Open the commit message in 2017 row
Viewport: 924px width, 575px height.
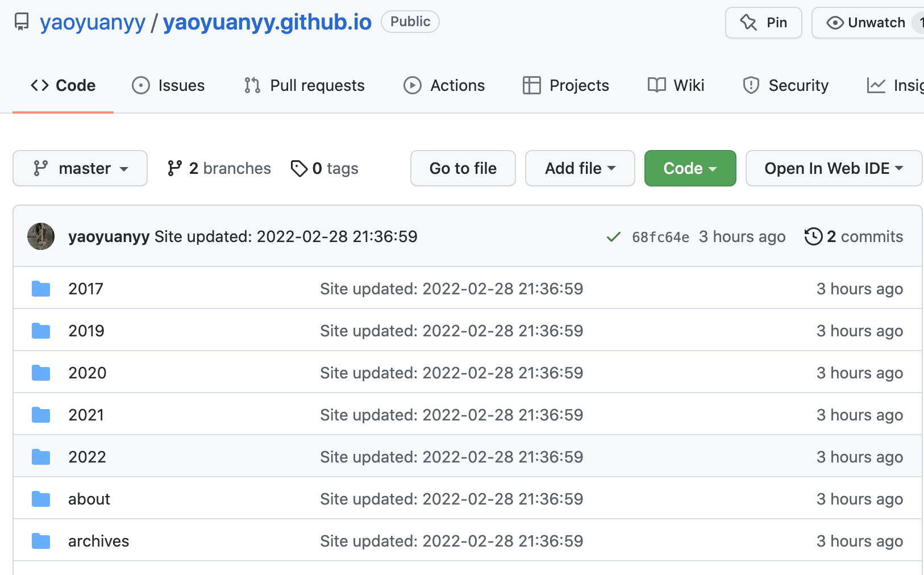452,289
